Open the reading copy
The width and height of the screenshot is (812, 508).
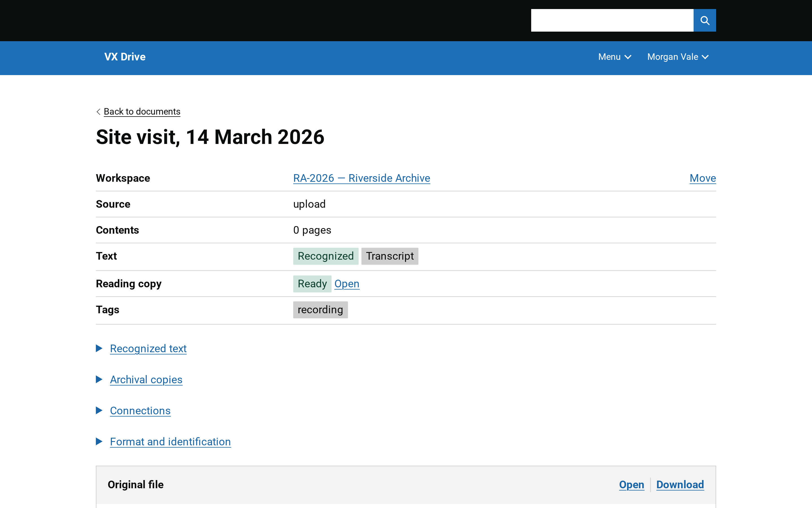coord(347,284)
